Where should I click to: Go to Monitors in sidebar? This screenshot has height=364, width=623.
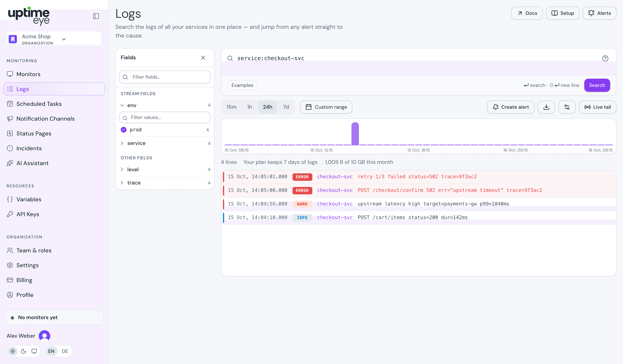[x=54, y=74]
